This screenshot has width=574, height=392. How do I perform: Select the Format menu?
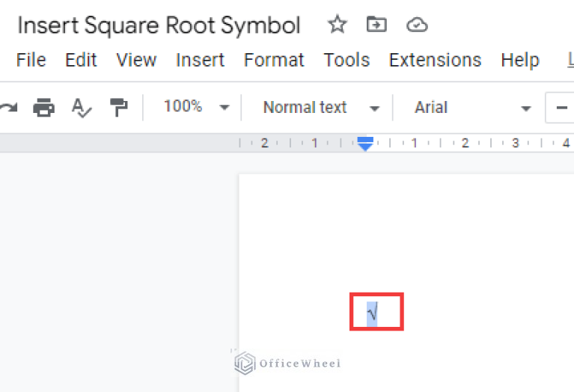pyautogui.click(x=274, y=60)
